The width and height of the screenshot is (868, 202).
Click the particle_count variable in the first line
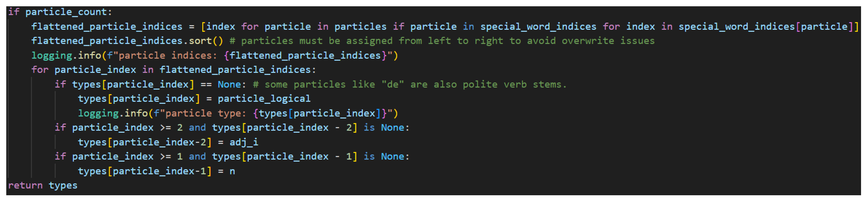66,12
